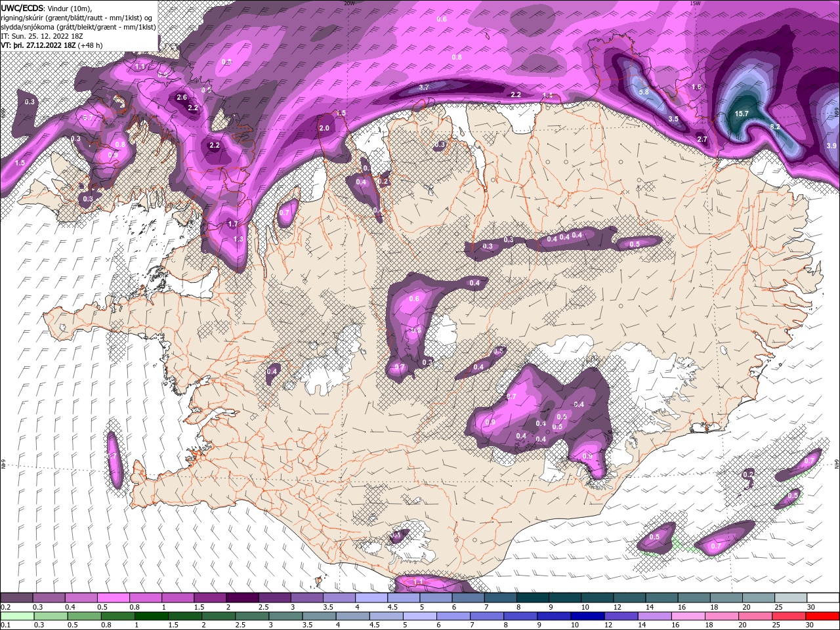
Task: Click the 2.6 value label on the map
Action: (x=182, y=97)
